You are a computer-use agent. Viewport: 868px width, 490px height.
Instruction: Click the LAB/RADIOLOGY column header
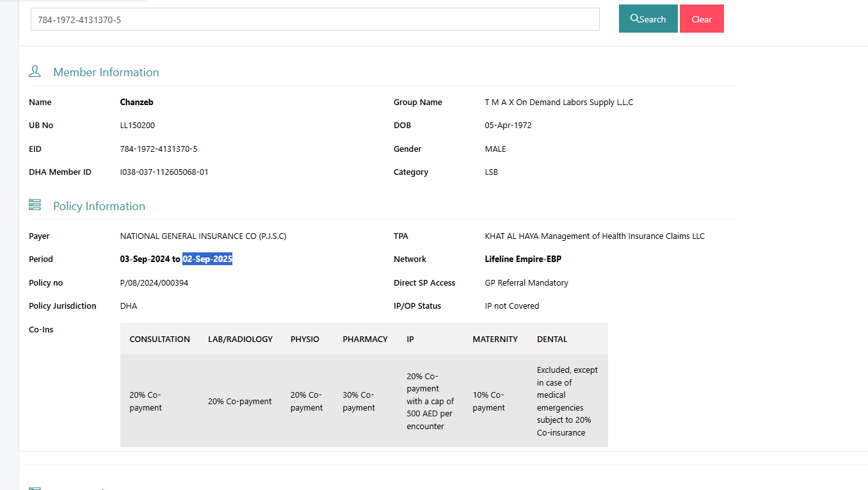click(240, 339)
